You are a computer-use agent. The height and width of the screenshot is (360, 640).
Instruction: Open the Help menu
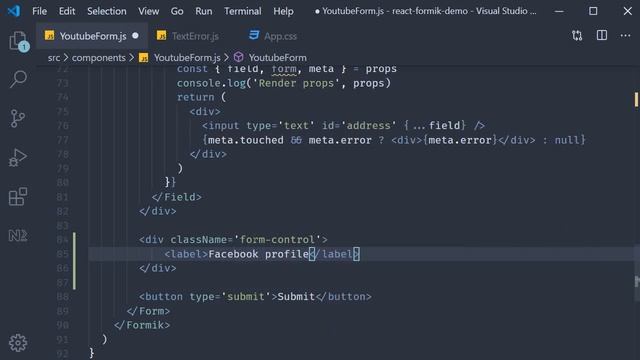(x=283, y=11)
